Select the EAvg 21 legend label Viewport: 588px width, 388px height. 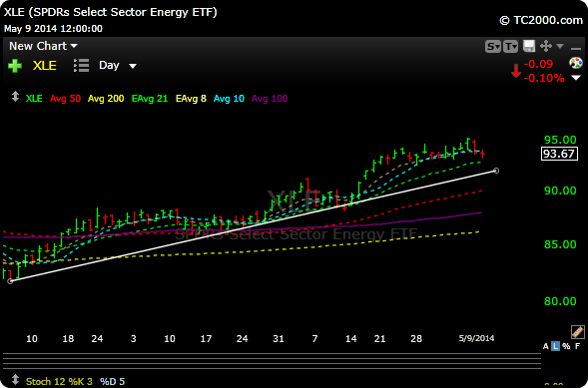[x=151, y=99]
